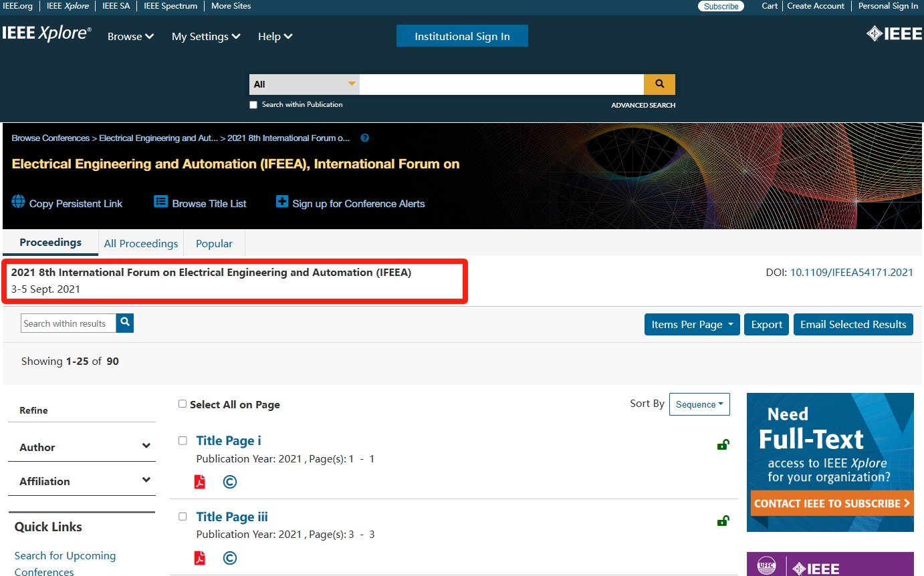This screenshot has width=924, height=576.
Task: Click the Email Selected Results button
Action: (853, 324)
